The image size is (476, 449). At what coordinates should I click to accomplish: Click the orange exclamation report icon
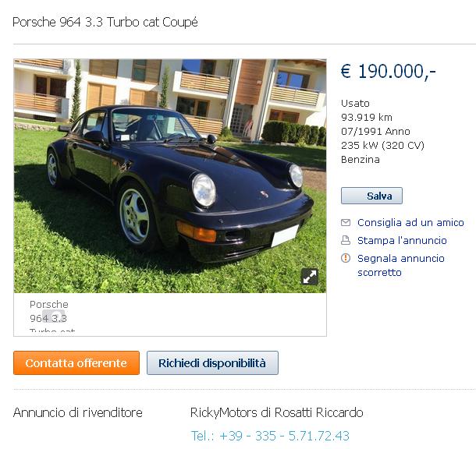pyautogui.click(x=346, y=258)
